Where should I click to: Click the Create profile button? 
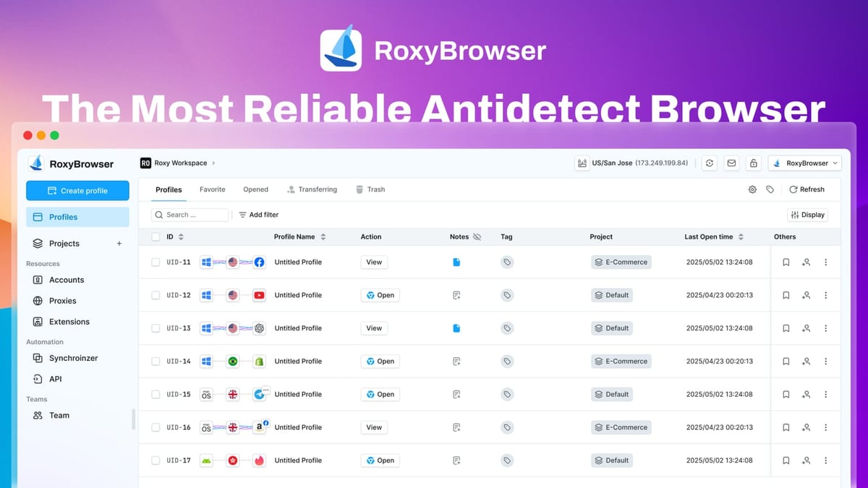(77, 191)
